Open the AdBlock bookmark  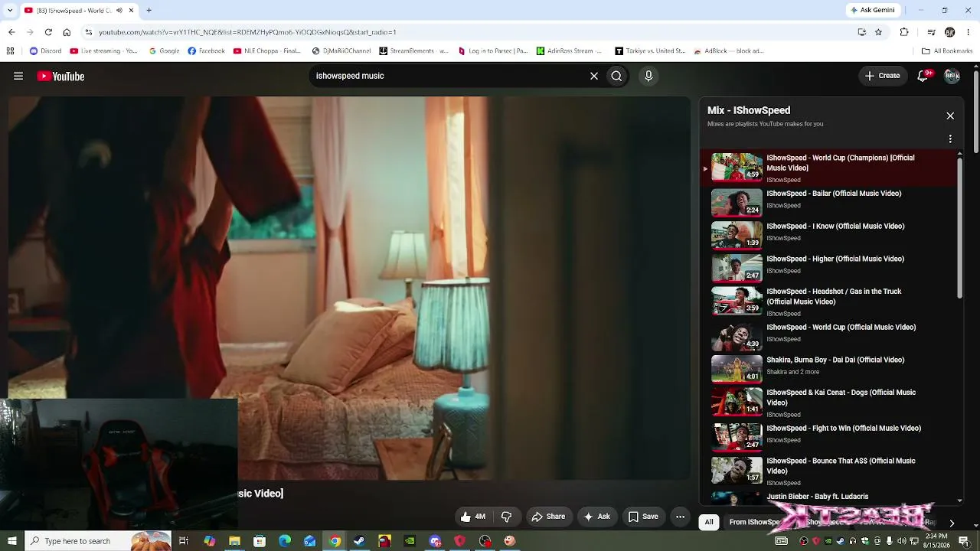728,51
